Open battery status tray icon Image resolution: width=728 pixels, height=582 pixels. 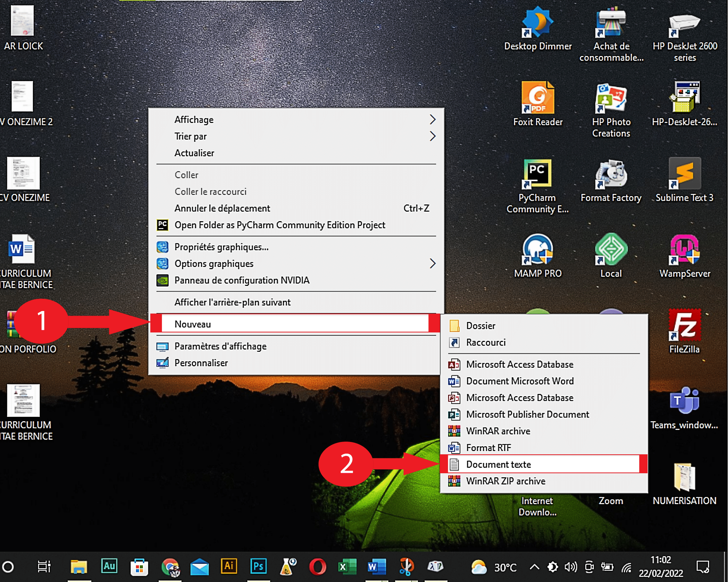coord(607,567)
